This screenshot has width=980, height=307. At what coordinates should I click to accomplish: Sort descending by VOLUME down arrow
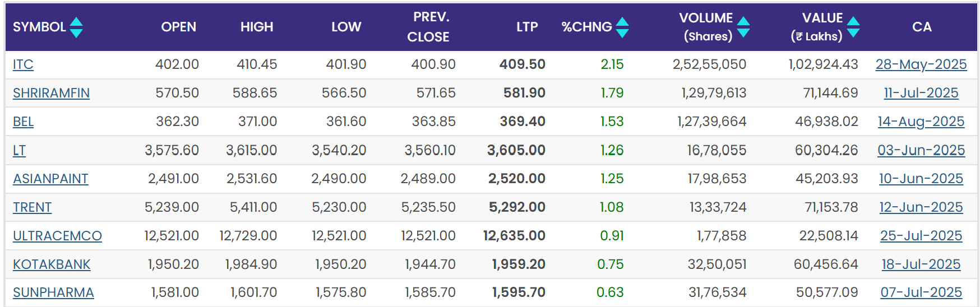coord(743,32)
